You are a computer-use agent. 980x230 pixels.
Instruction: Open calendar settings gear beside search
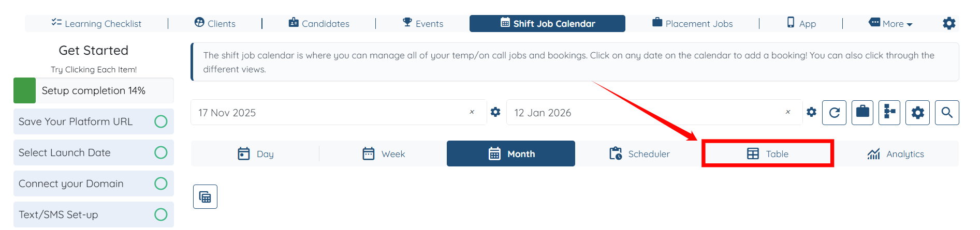[x=917, y=113]
